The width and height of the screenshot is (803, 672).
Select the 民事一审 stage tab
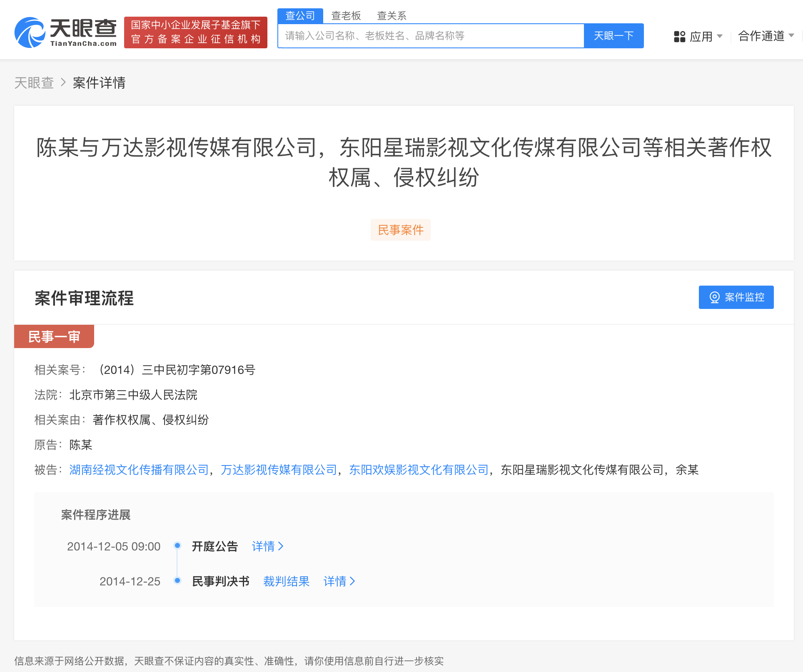54,336
